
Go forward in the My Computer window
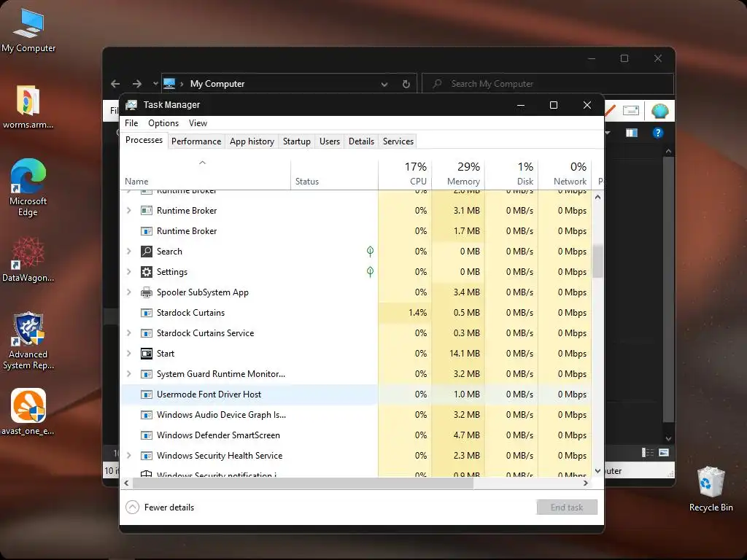[x=137, y=84]
